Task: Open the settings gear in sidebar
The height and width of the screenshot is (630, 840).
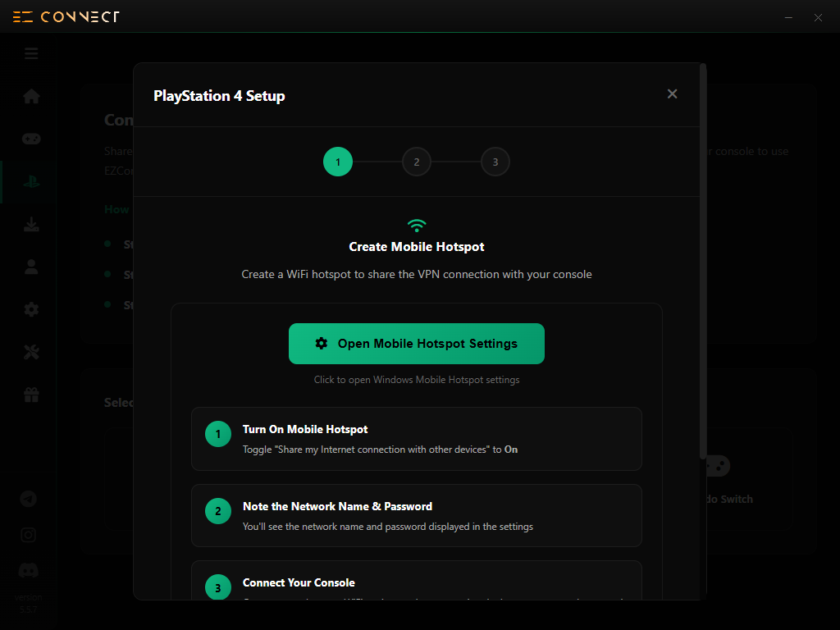Action: [31, 309]
